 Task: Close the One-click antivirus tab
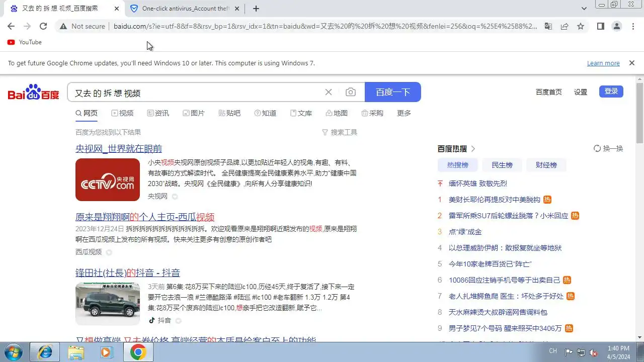point(237,9)
